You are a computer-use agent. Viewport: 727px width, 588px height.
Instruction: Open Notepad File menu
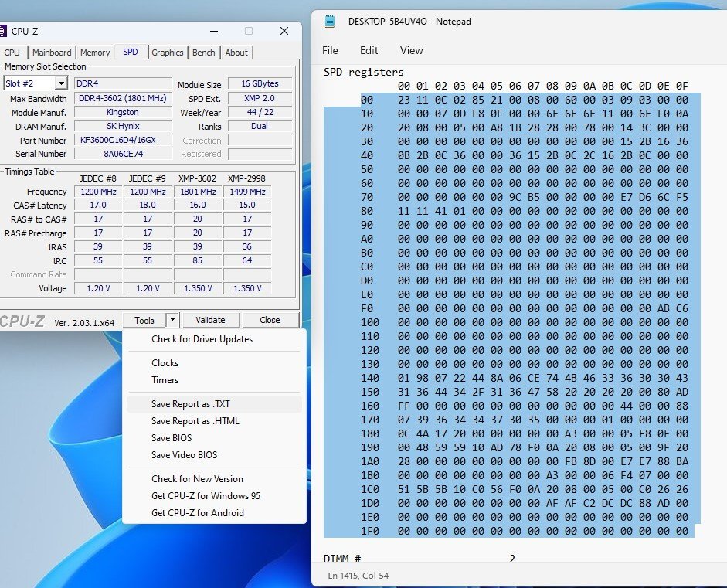coord(330,50)
